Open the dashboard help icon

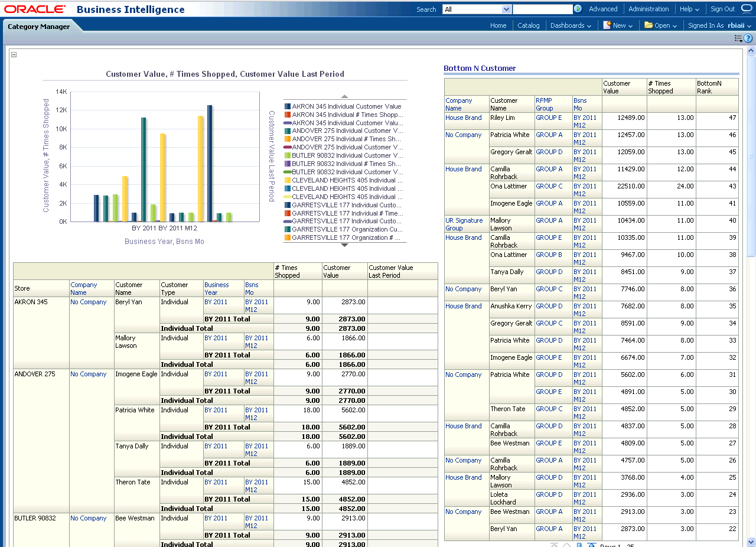tap(748, 38)
